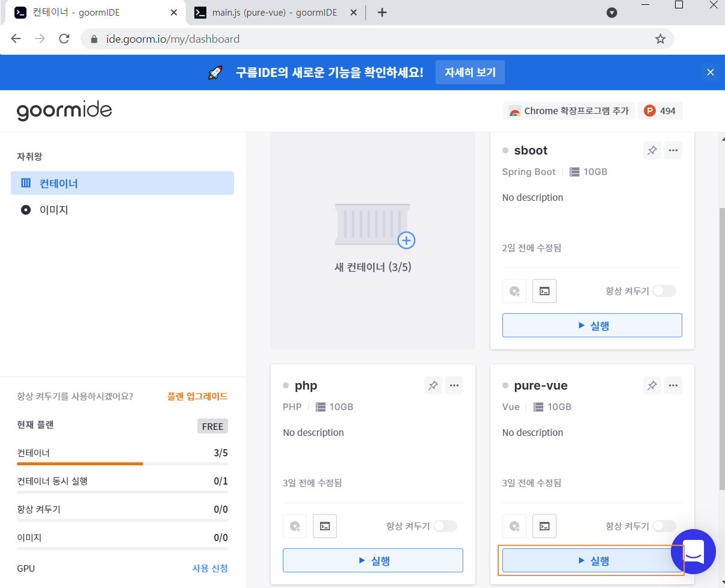Click the pure-vue create image disc icon
Image resolution: width=725 pixels, height=588 pixels.
[514, 526]
